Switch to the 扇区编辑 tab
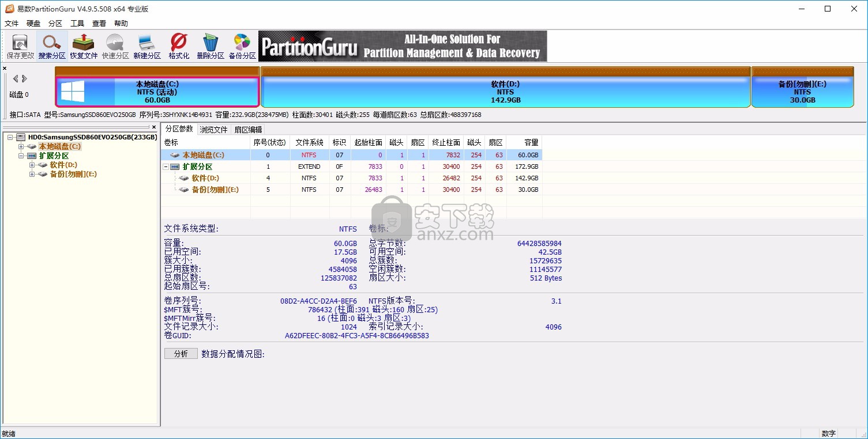868x439 pixels. [x=248, y=130]
